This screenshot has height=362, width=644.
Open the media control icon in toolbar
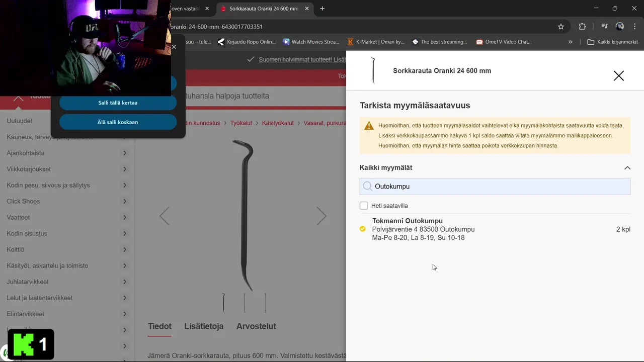tap(605, 27)
